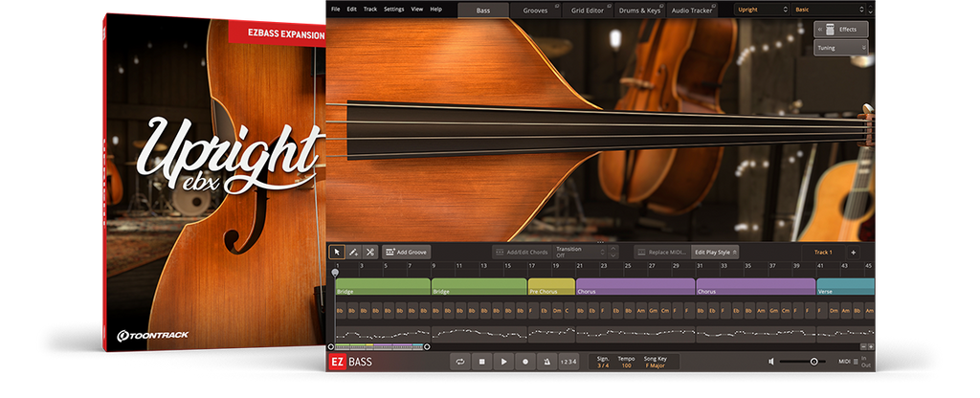
Task: Zoom in timeline with plus button
Action: pos(871,346)
